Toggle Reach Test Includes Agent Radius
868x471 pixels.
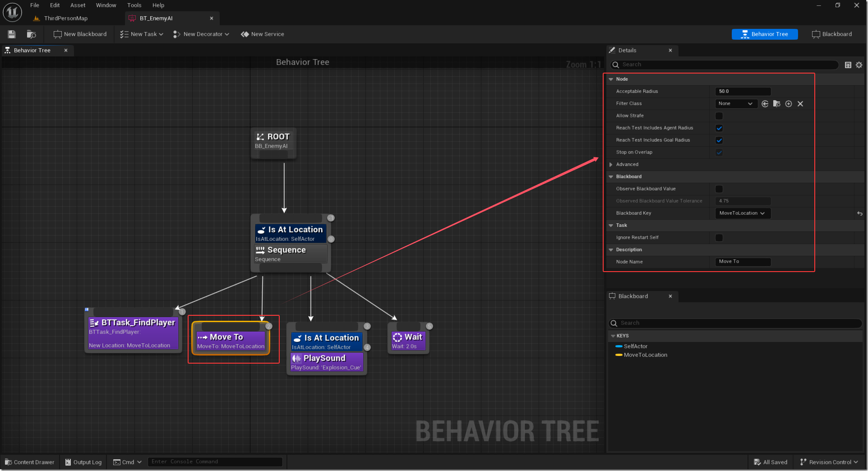point(719,128)
